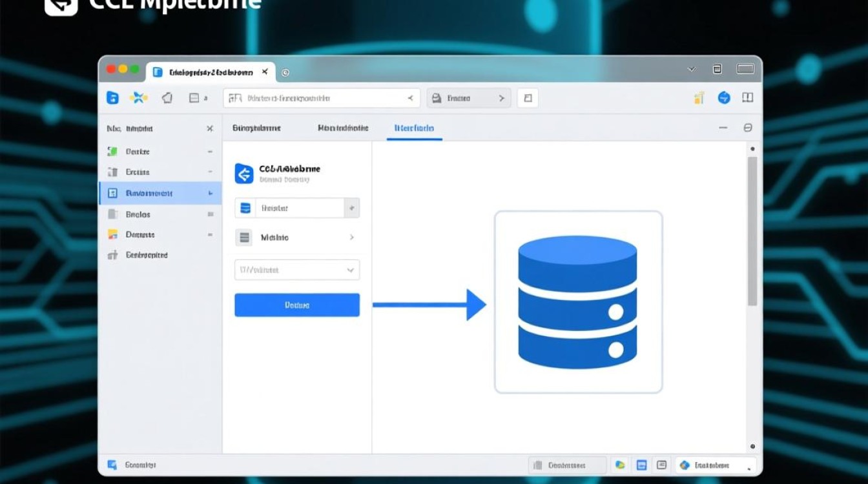The image size is (868, 484).
Task: Expand the list-icon row with right chevron
Action: click(x=296, y=237)
